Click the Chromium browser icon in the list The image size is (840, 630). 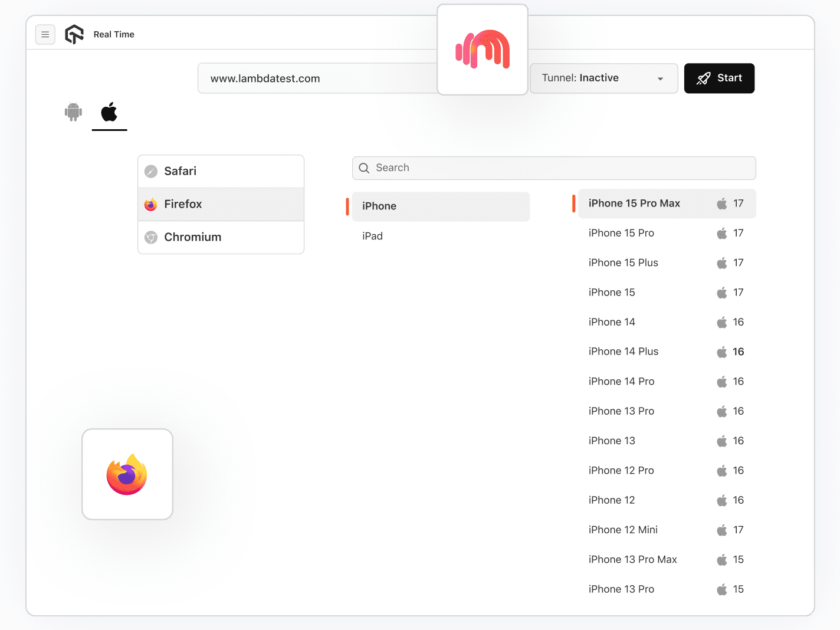click(x=151, y=237)
